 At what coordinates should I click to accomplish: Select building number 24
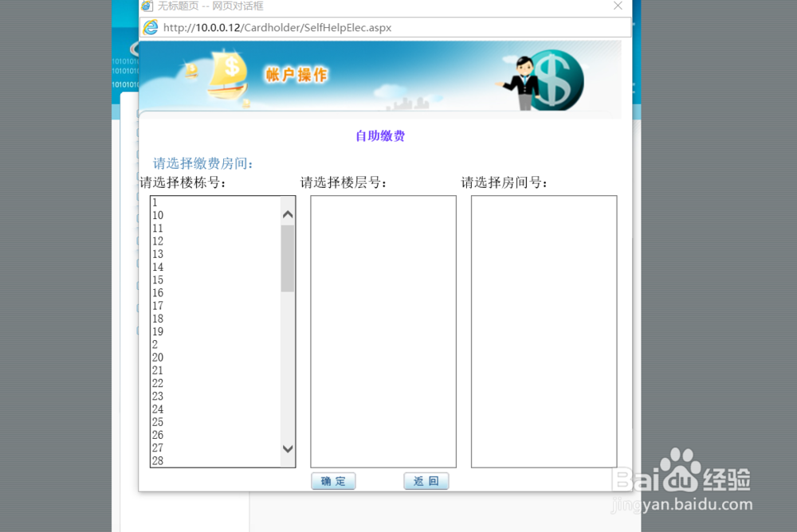pos(215,409)
